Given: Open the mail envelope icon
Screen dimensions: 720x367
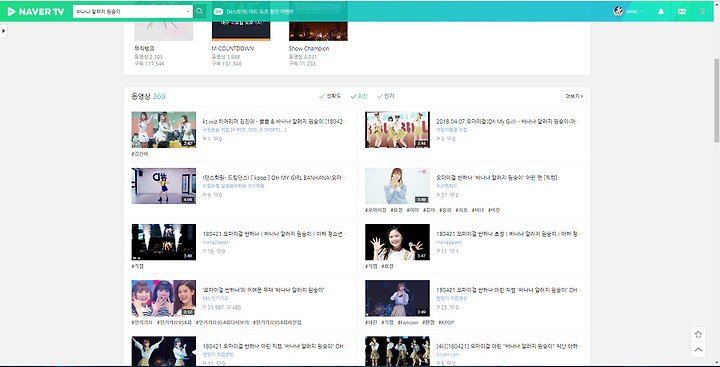Looking at the screenshot, I should (x=682, y=11).
